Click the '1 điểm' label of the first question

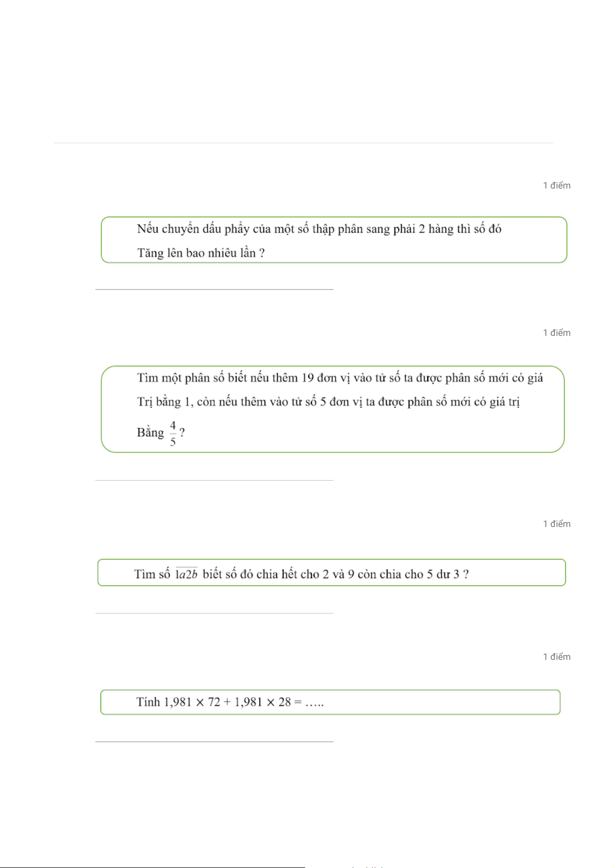click(x=557, y=185)
